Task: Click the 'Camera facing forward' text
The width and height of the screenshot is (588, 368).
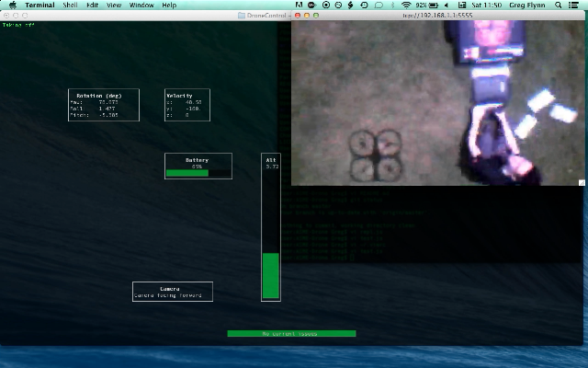Action: [168, 295]
